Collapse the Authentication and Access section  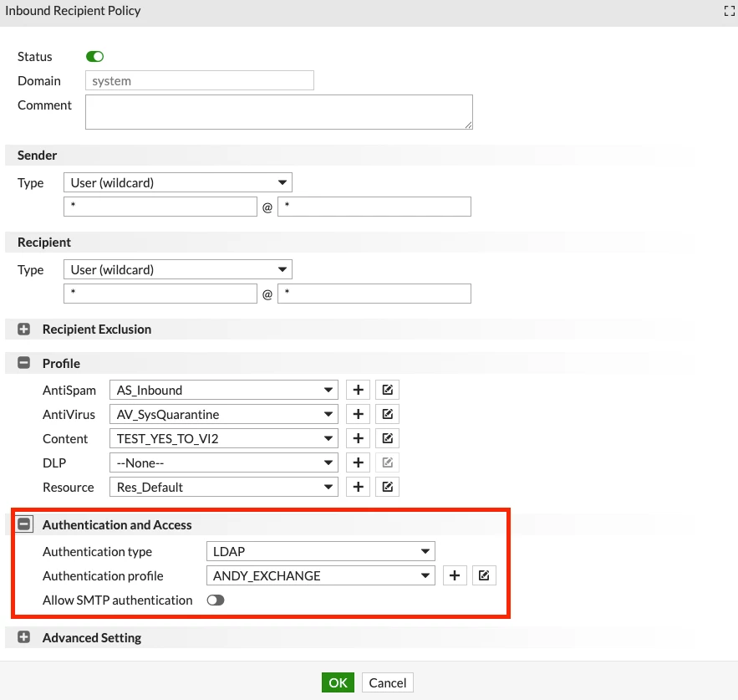click(23, 524)
